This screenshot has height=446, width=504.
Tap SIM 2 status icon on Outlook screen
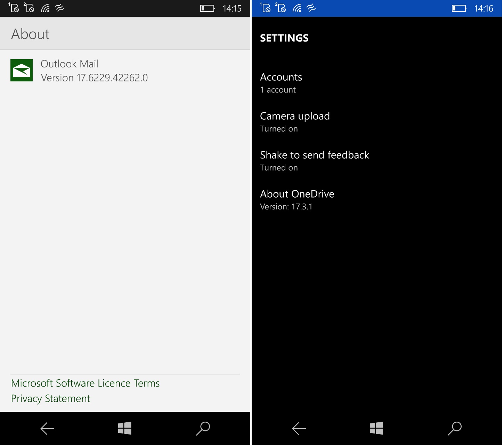(x=29, y=8)
